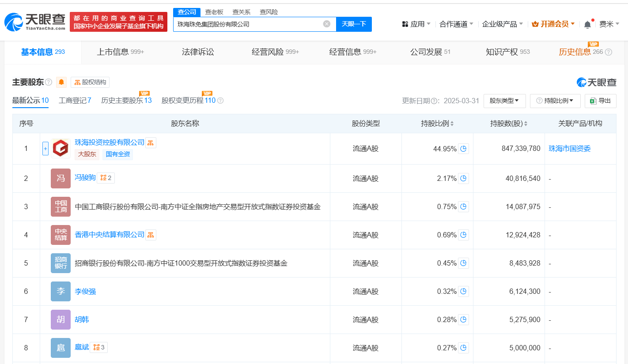Screen dimensions: 628x364
Task: Click pie chart icon for 冯骏驹's 2.17%
Action: (463, 179)
